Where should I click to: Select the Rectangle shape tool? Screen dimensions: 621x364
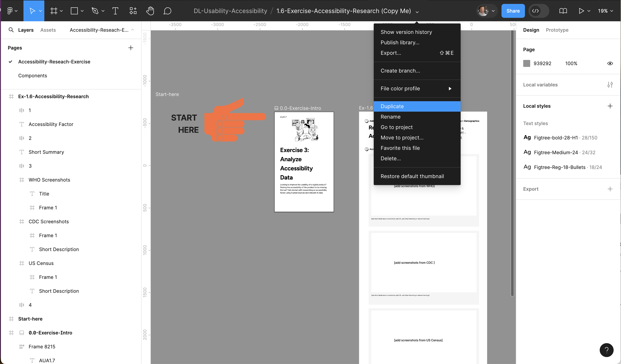pos(74,11)
